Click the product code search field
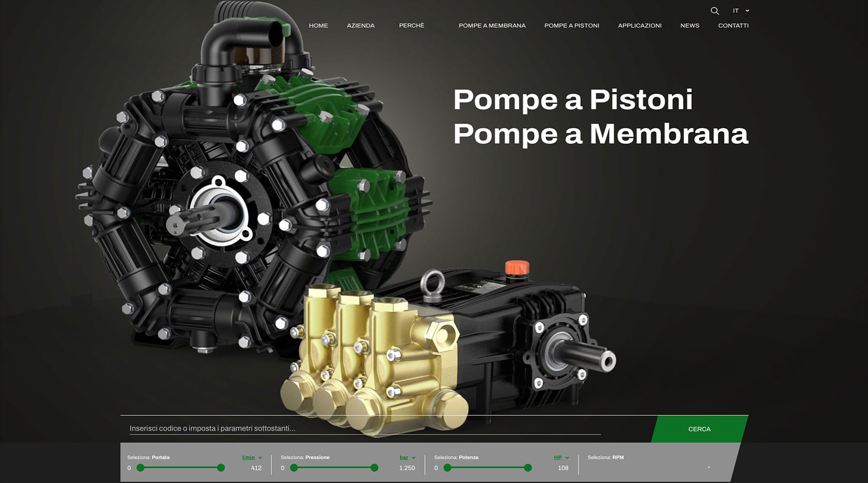 [x=362, y=428]
